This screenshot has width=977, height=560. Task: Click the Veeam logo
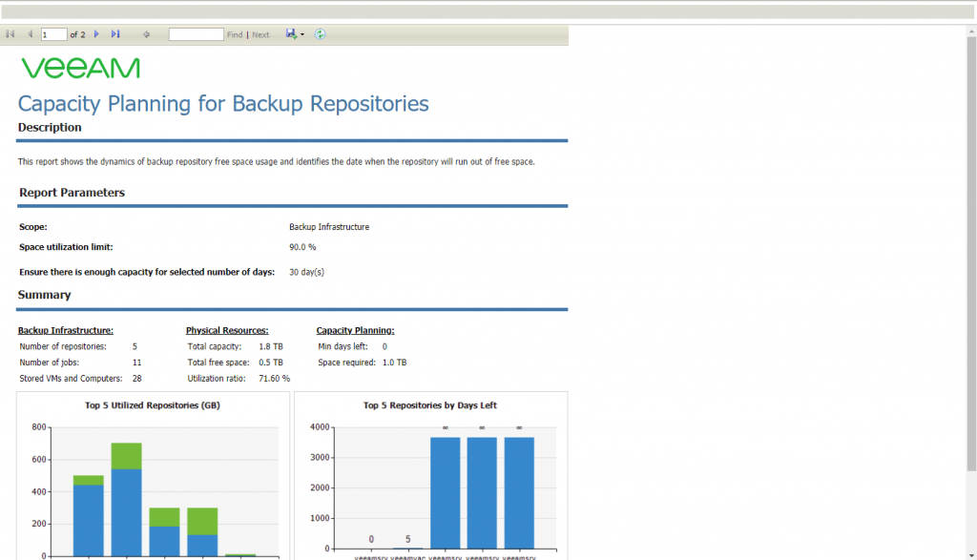pyautogui.click(x=81, y=68)
